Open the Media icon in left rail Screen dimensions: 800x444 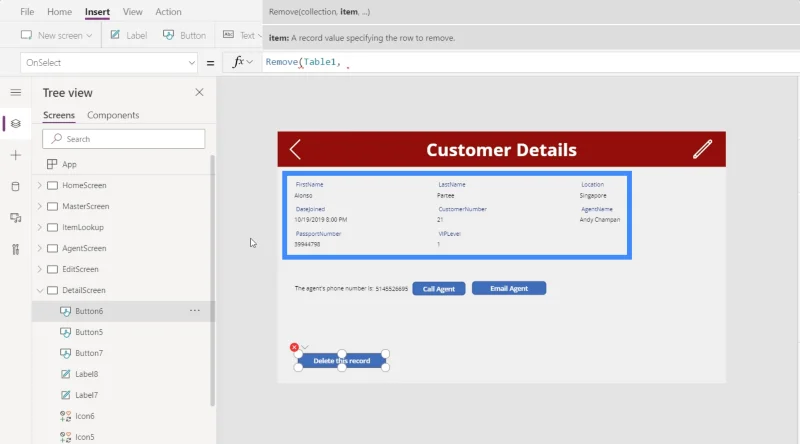pos(16,218)
